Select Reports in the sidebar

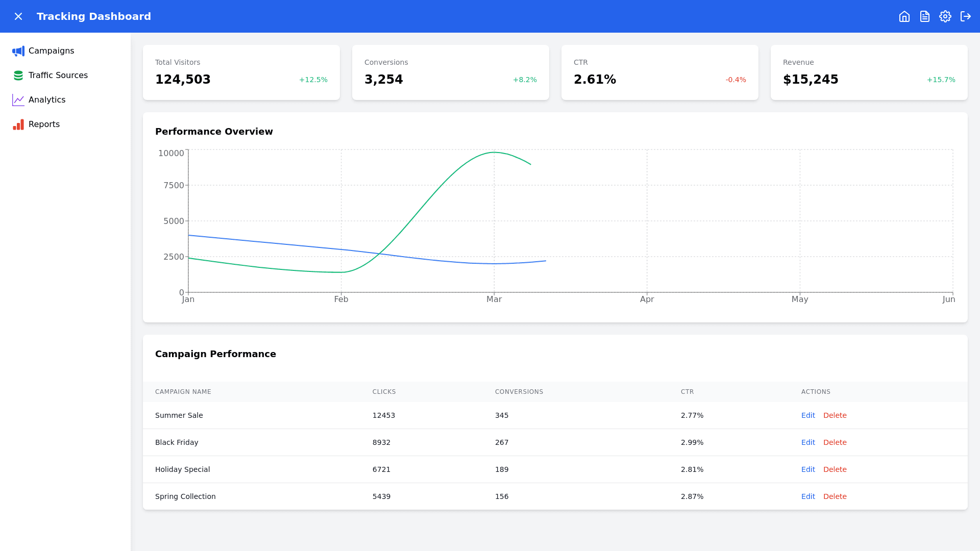[x=44, y=124]
